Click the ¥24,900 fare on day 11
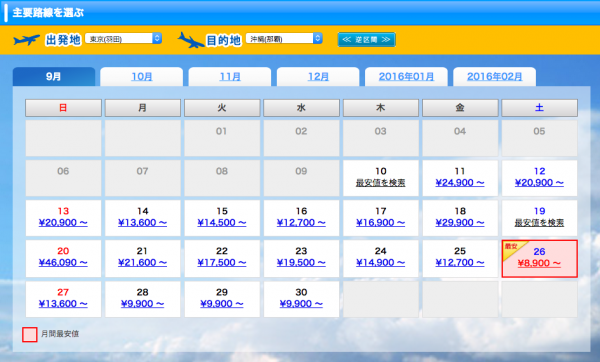 (x=460, y=183)
